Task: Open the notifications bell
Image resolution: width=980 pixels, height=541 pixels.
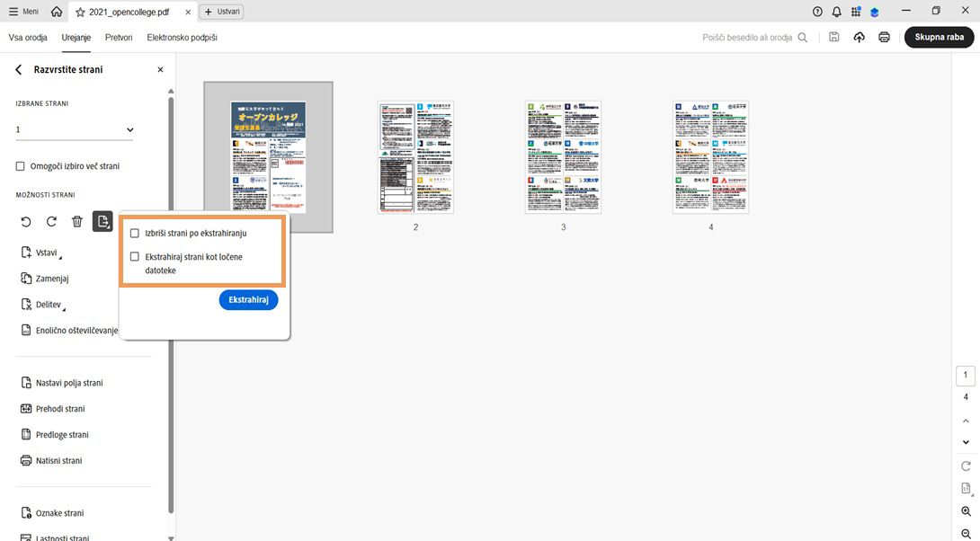Action: point(836,12)
